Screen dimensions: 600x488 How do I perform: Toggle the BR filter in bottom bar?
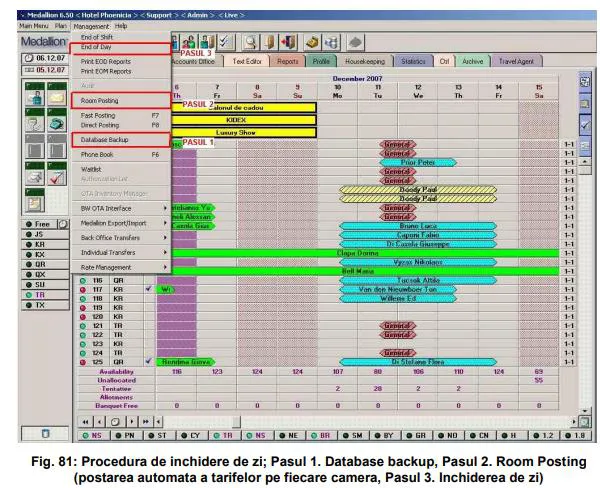pyautogui.click(x=321, y=436)
